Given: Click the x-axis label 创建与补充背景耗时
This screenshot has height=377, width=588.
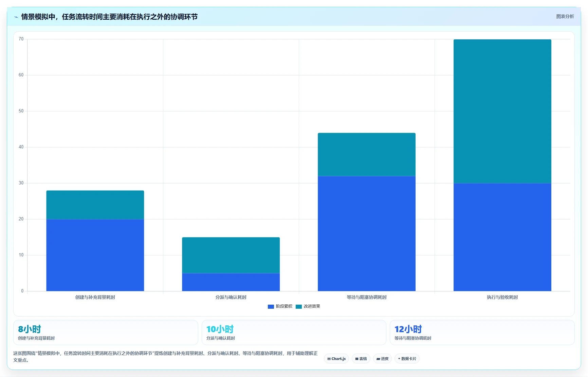Looking at the screenshot, I should [95, 297].
